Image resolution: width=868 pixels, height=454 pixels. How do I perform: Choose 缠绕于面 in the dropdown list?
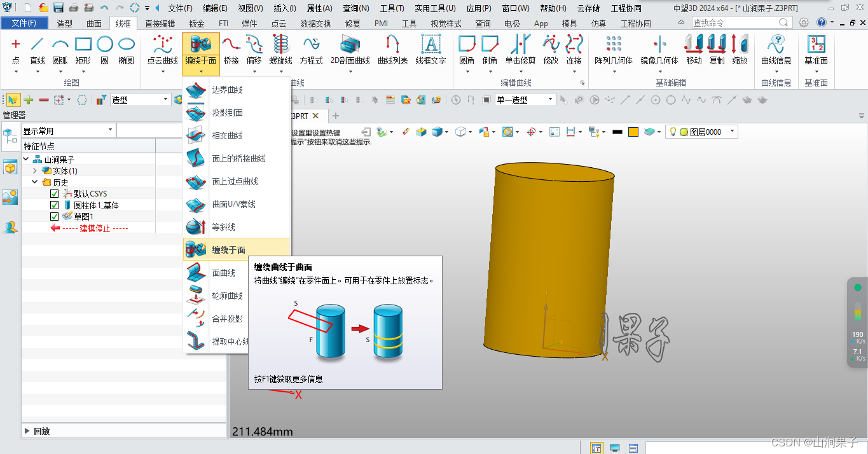(236, 250)
